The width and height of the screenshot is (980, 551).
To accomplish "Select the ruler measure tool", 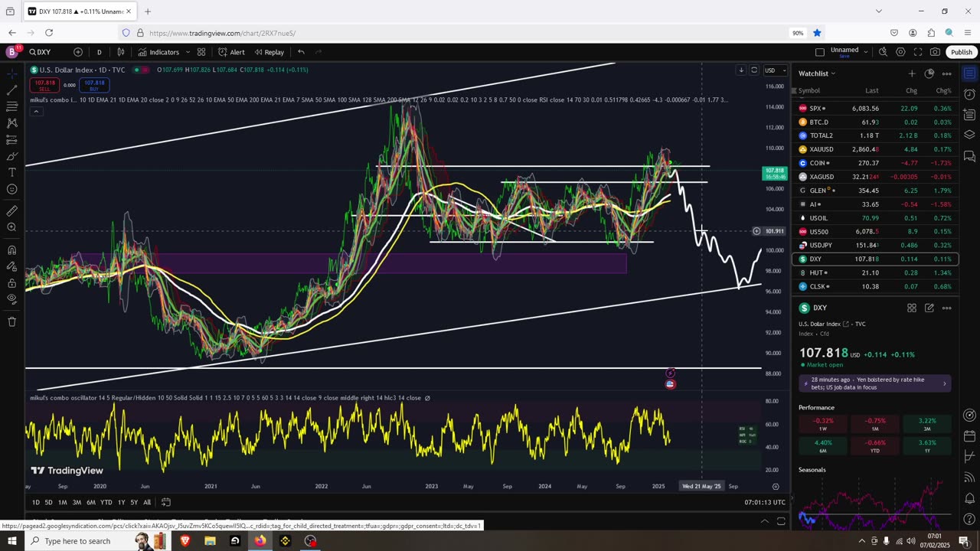I will pyautogui.click(x=11, y=210).
